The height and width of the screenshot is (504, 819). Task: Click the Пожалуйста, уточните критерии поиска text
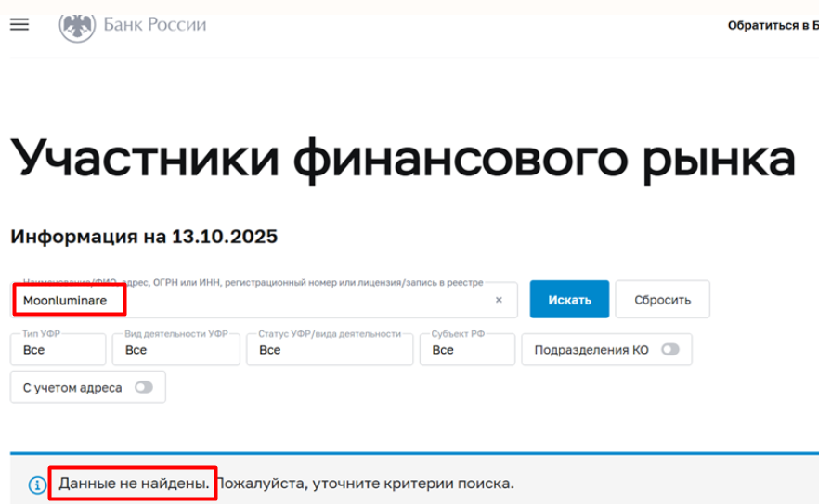365,484
